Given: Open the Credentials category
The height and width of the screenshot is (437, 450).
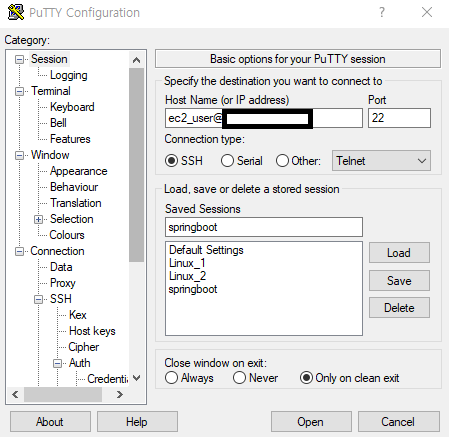Looking at the screenshot, I should pyautogui.click(x=107, y=379).
